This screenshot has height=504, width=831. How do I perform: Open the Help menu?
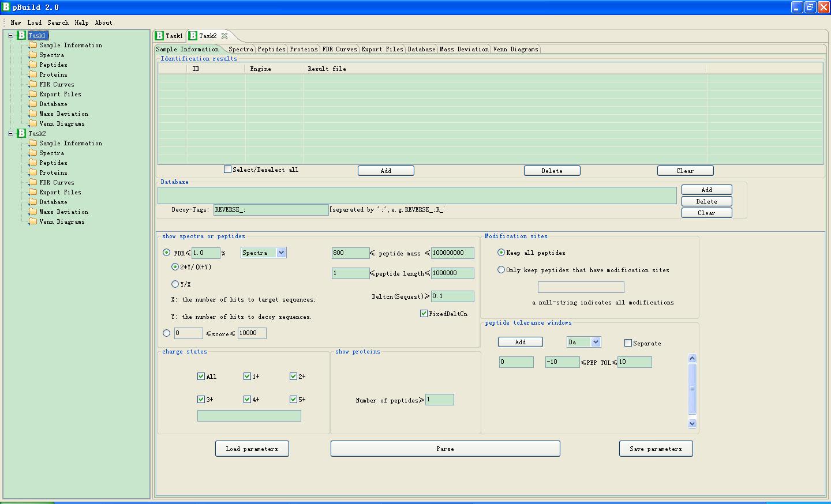(81, 22)
